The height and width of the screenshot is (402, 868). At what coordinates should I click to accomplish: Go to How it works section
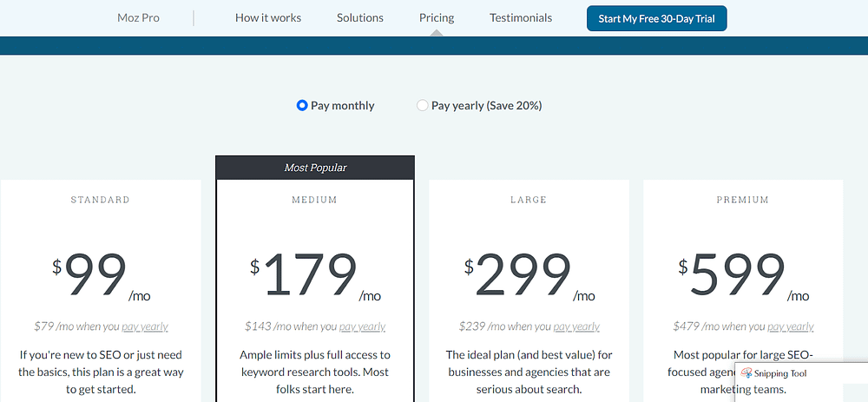[268, 17]
